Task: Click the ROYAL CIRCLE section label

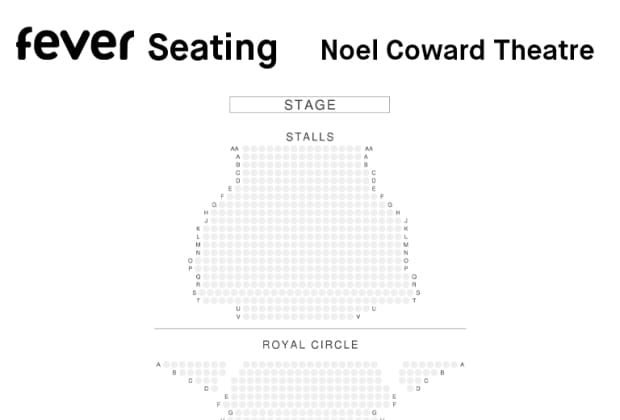Action: point(310,344)
